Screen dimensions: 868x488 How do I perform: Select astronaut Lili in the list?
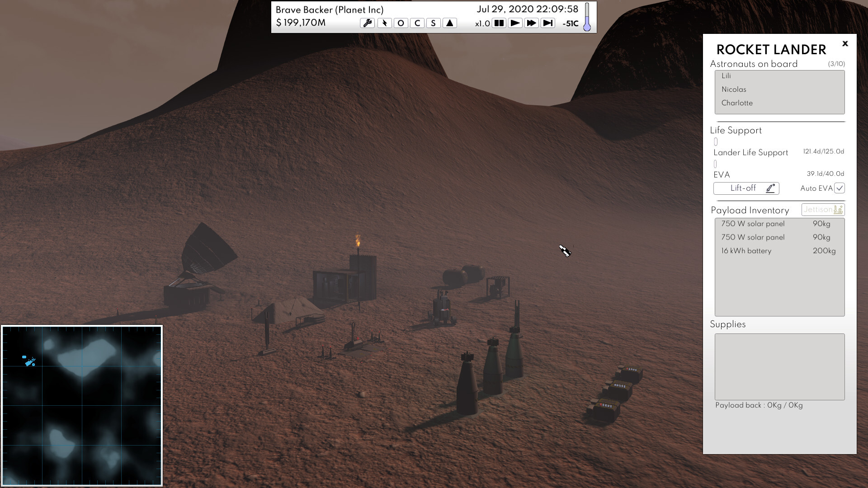point(726,76)
